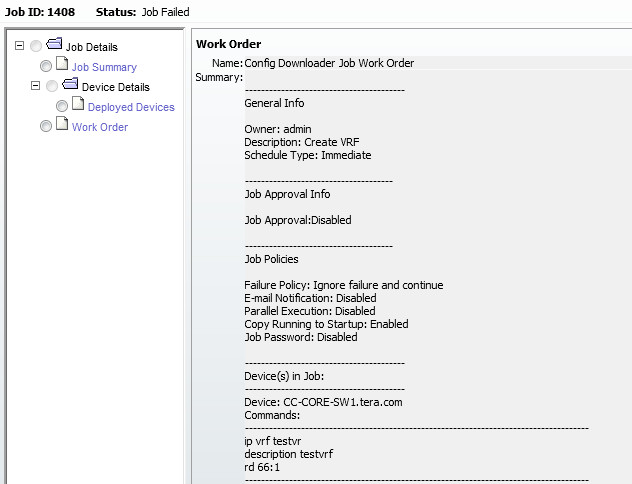The image size is (632, 484).
Task: Collapse the Device Details tree node
Action: click(35, 85)
